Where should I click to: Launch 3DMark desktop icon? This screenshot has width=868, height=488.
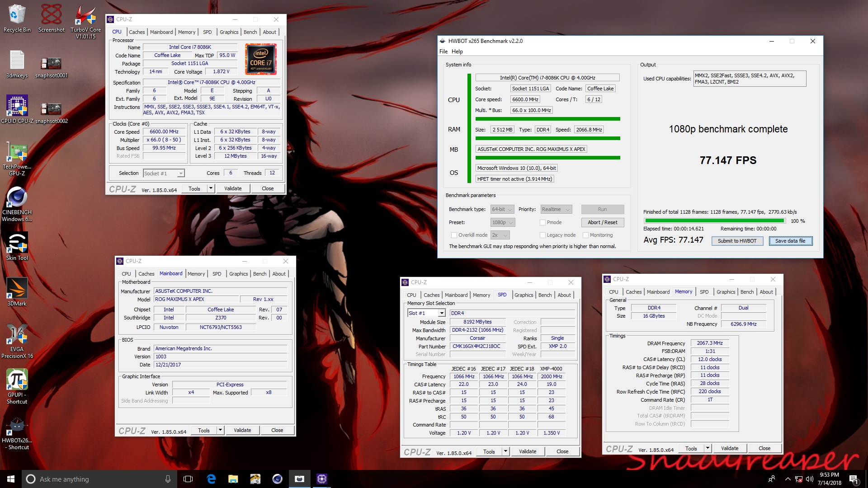(17, 292)
